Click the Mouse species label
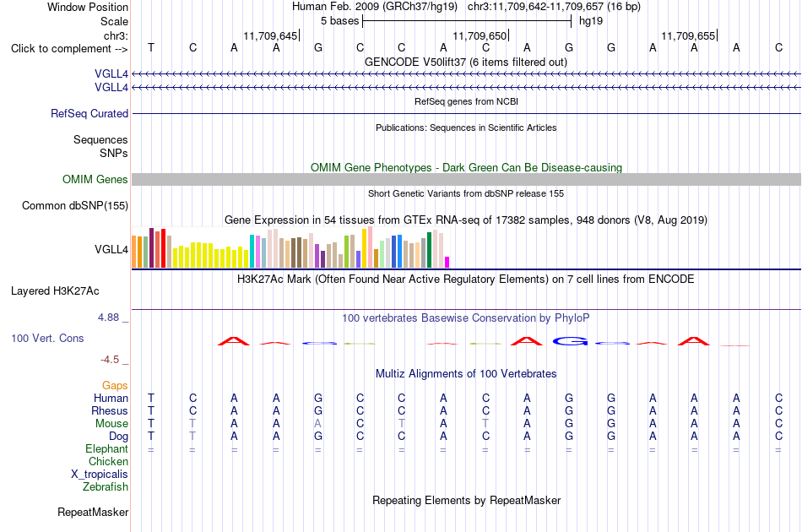 (111, 424)
